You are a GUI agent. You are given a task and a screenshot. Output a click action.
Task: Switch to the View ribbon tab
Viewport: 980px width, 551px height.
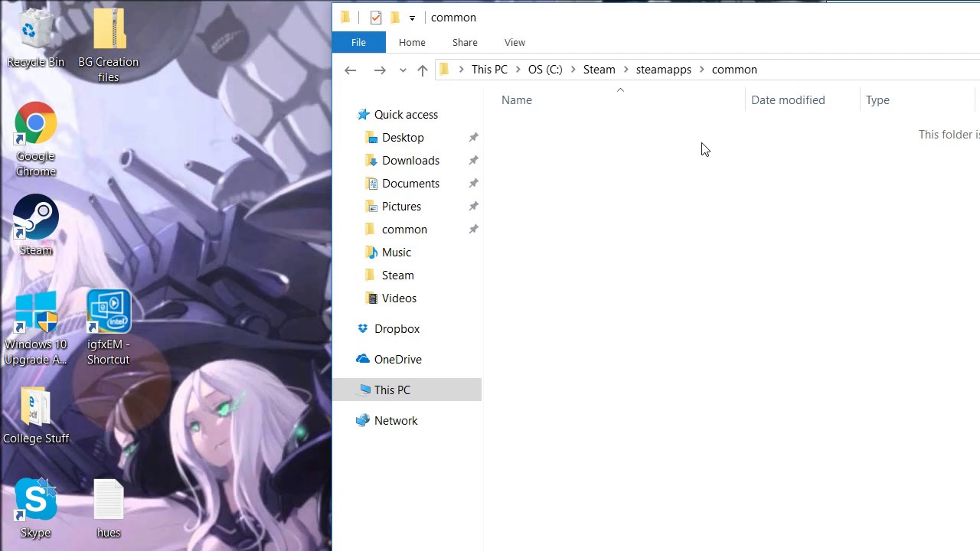pyautogui.click(x=514, y=42)
